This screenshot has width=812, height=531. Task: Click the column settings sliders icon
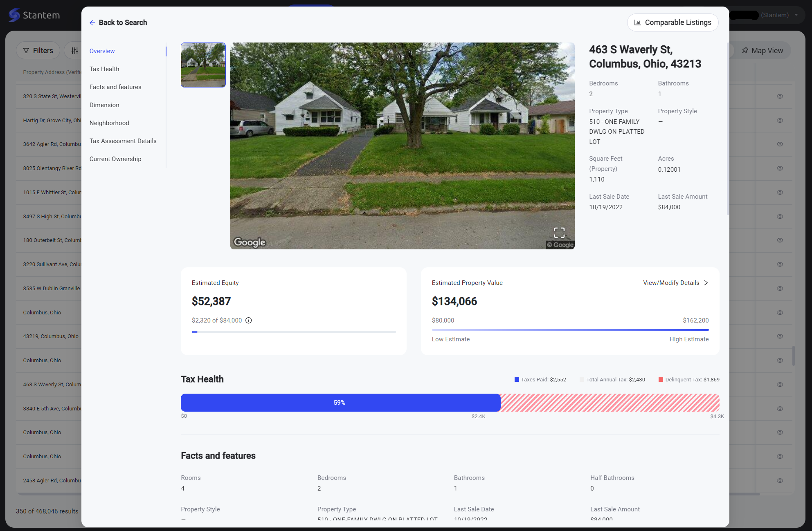click(x=75, y=51)
